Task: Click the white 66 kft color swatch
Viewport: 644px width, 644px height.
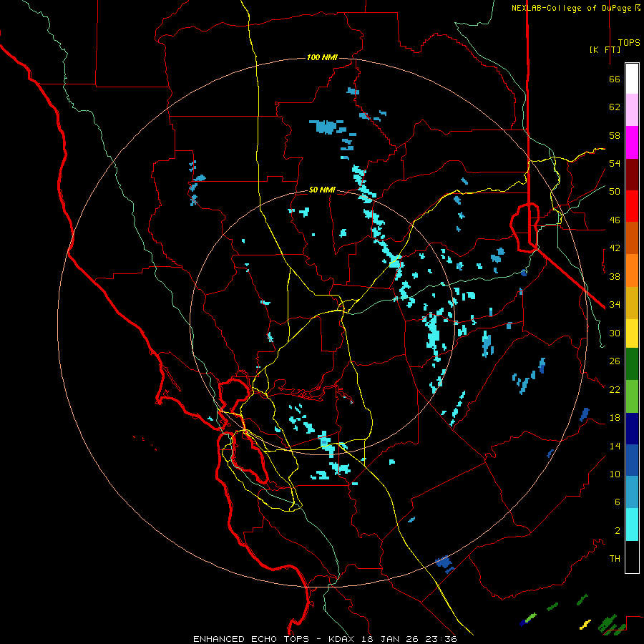Action: (632, 79)
